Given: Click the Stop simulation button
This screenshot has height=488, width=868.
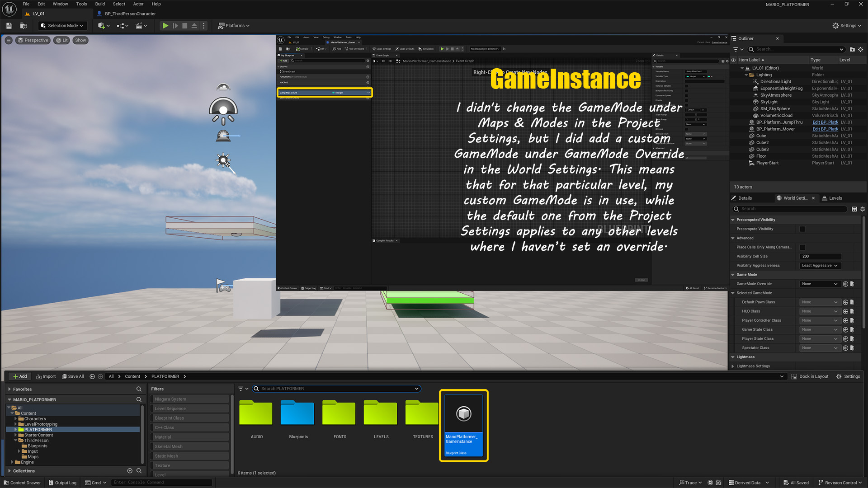Looking at the screenshot, I should [x=184, y=26].
